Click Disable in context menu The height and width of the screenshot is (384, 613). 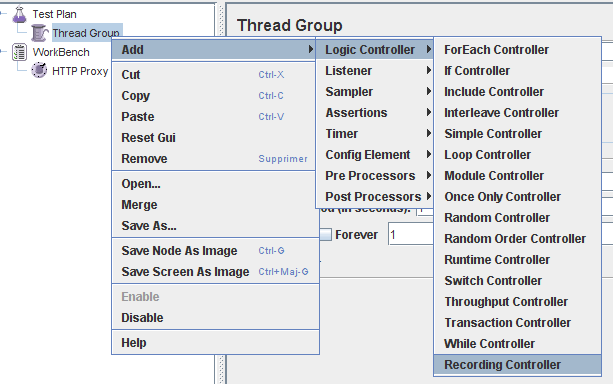click(x=215, y=318)
